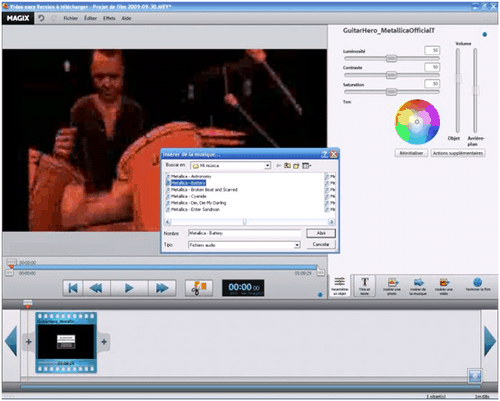Pick a hue in the Ton color wheel
This screenshot has width=500, height=401.
417,122
